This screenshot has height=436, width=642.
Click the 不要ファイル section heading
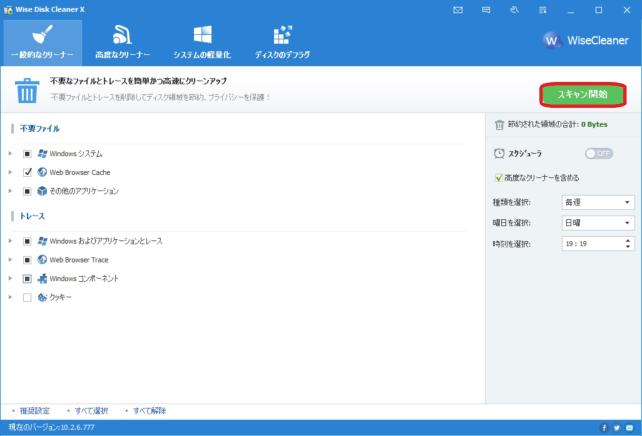[x=40, y=129]
